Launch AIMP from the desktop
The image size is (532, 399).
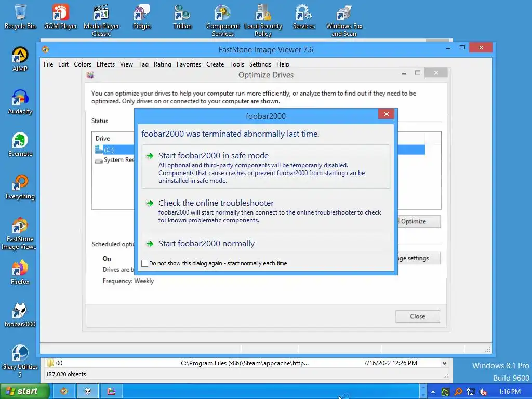[x=20, y=59]
